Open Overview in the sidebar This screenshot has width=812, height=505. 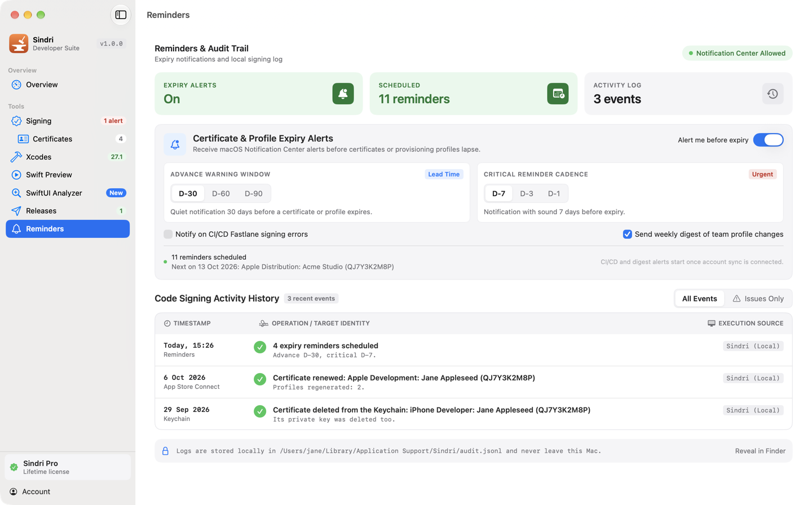(x=68, y=85)
